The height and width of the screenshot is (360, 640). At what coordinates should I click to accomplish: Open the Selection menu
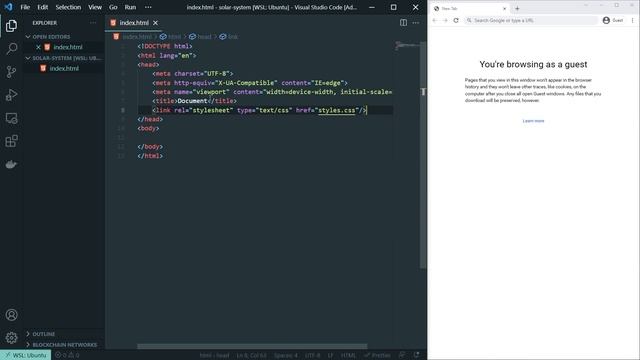pos(68,7)
